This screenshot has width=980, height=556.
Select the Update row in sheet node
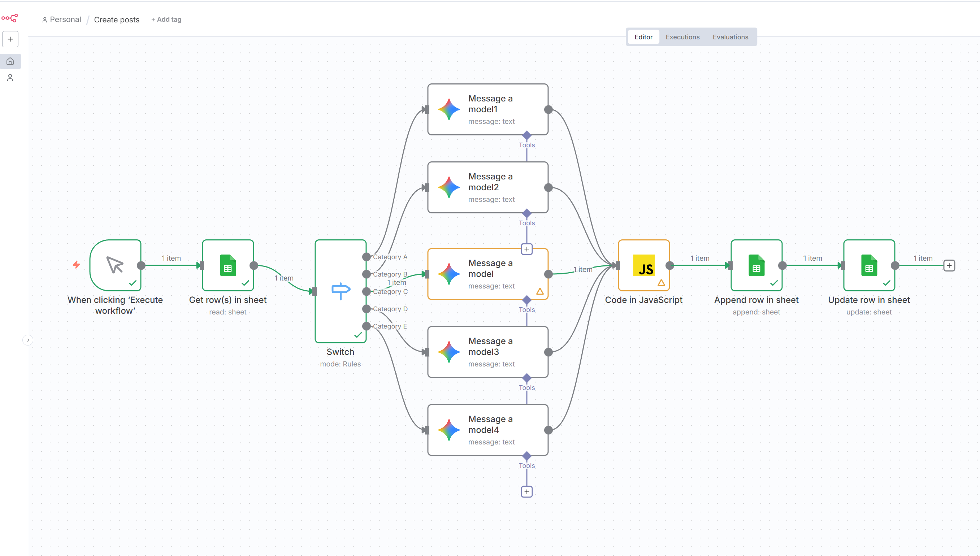869,265
